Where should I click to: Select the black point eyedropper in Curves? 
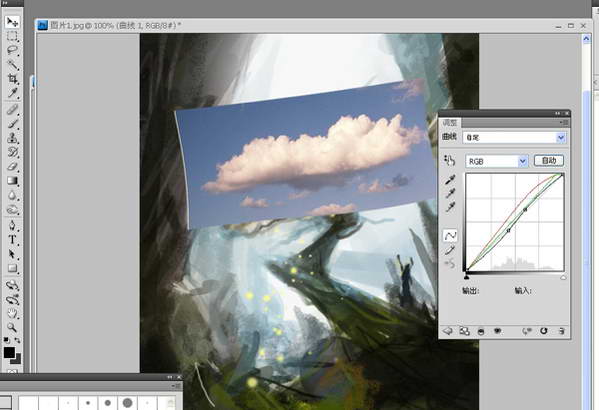[450, 179]
